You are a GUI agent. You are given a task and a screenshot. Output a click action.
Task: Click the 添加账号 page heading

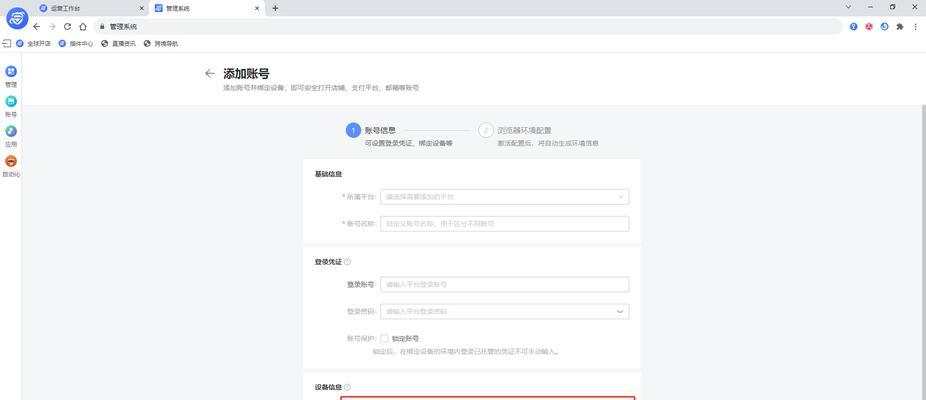246,74
